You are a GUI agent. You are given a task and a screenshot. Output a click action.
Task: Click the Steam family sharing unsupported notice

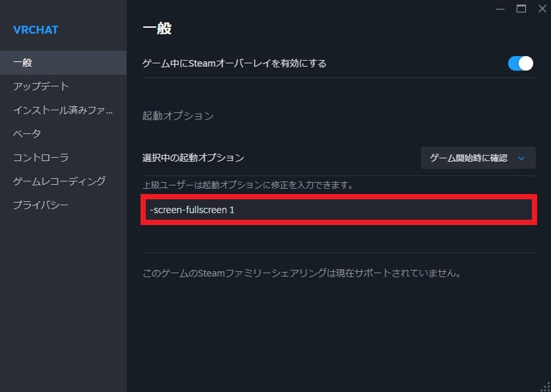point(302,273)
